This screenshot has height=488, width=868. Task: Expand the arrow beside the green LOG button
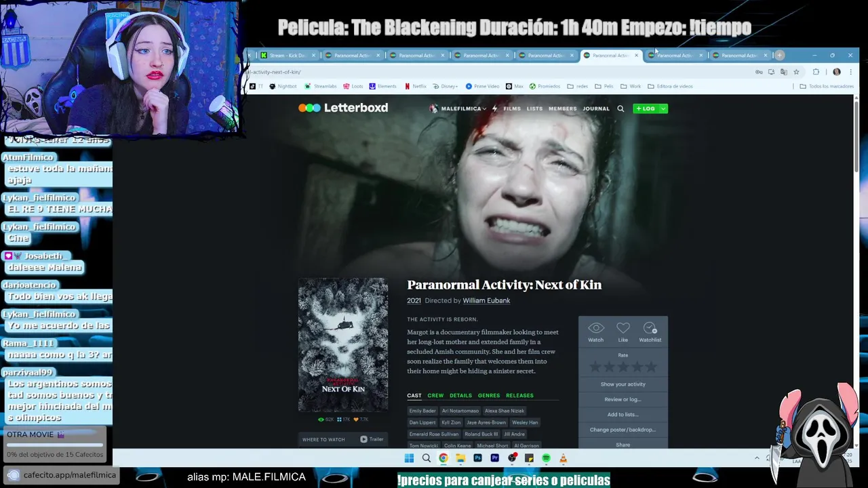pos(663,108)
